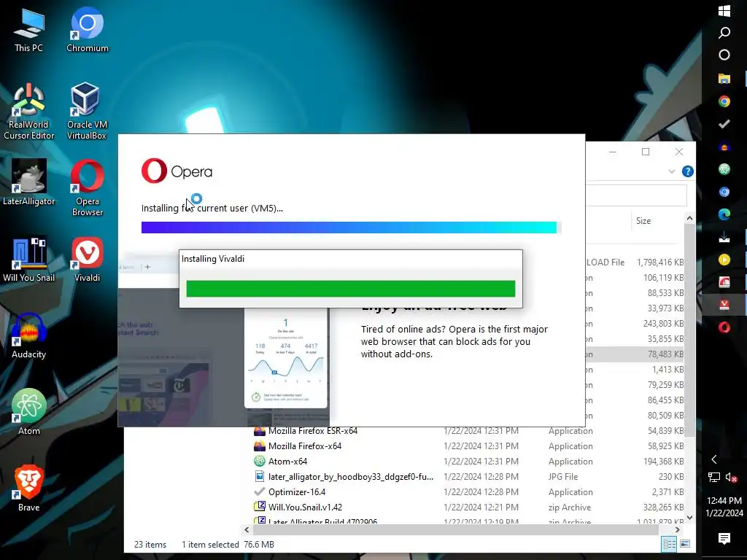This screenshot has height=560, width=747.
Task: Click the 1,798,416 KB size cell
Action: click(x=659, y=262)
